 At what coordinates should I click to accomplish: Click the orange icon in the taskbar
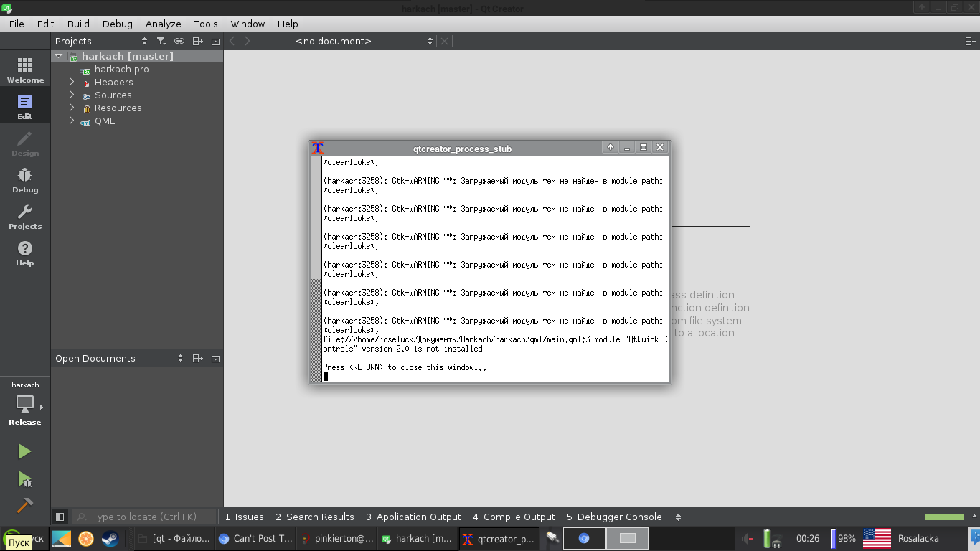coord(85,538)
